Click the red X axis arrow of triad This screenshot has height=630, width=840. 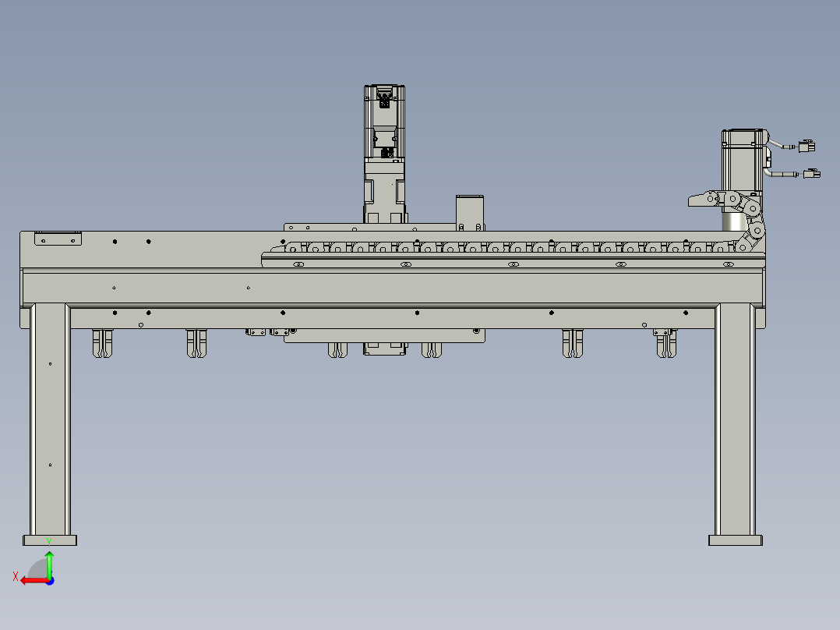pos(34,581)
